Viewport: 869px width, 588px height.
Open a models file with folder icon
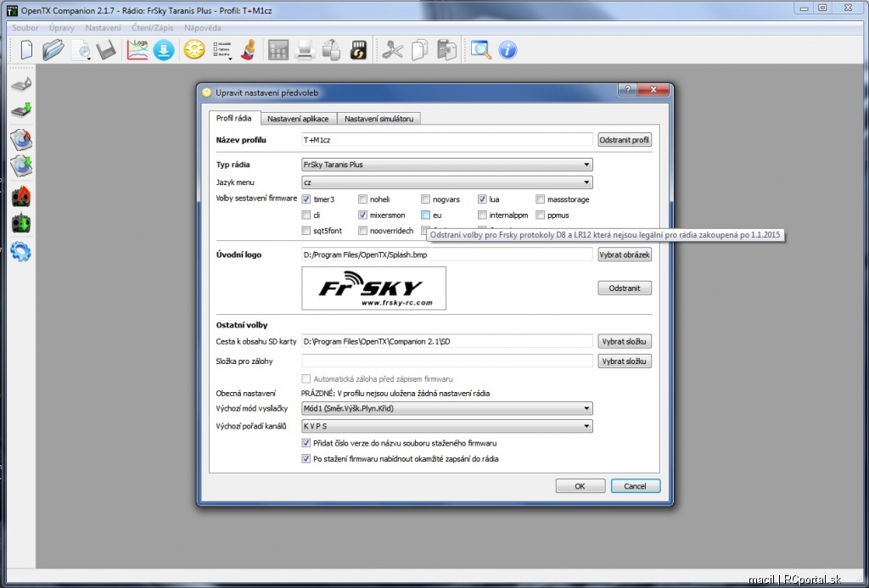point(53,50)
